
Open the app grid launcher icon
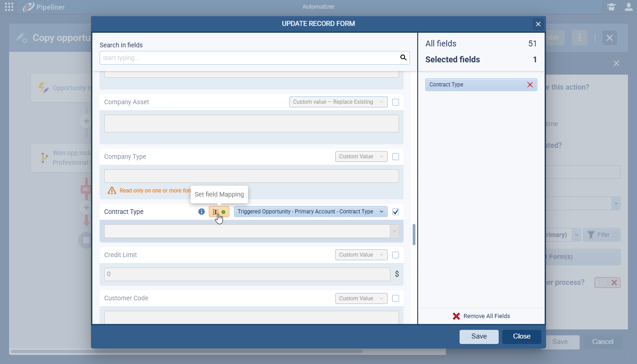point(9,7)
